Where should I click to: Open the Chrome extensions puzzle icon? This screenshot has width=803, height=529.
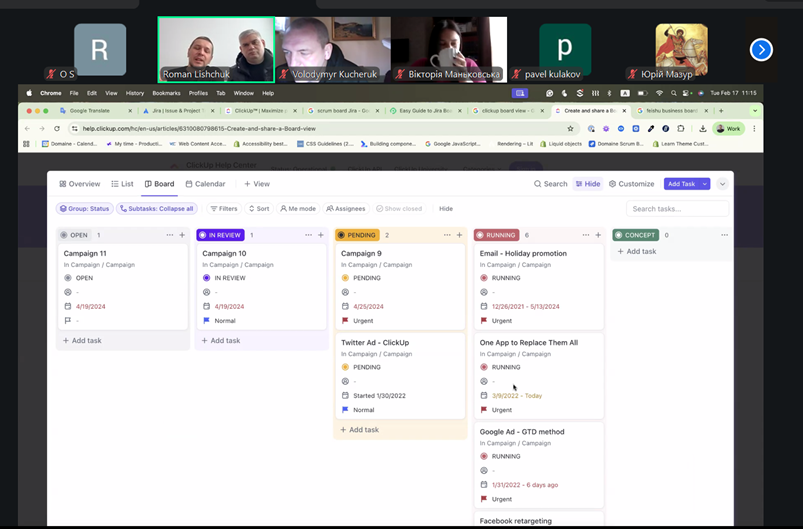(x=681, y=129)
